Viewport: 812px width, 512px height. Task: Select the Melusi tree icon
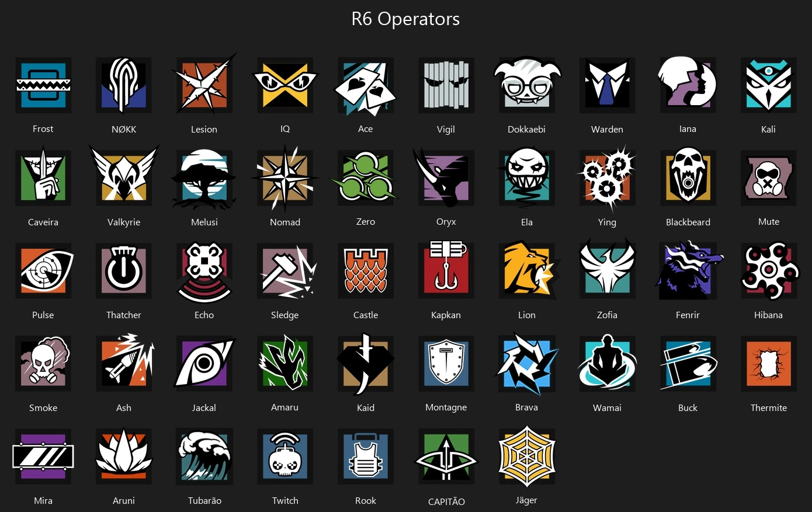click(x=204, y=179)
